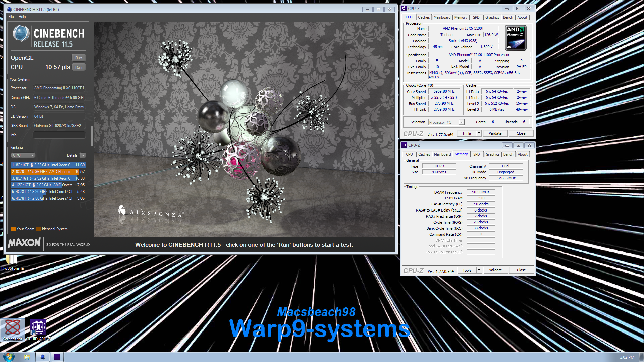Select the 4C/8T 2.80 GHz Intel Core i7 row
Viewport: 644px width, 362px height.
point(48,198)
